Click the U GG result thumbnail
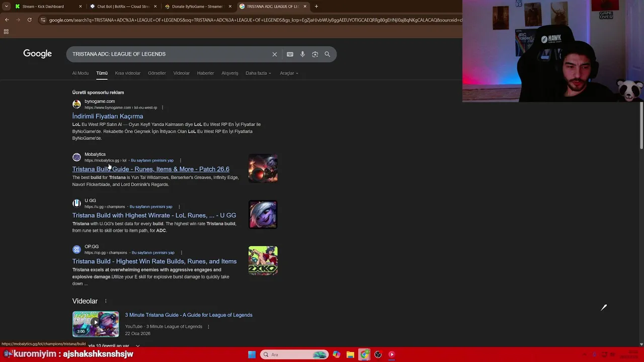Viewport: 644px width, 362px height. [x=263, y=215]
